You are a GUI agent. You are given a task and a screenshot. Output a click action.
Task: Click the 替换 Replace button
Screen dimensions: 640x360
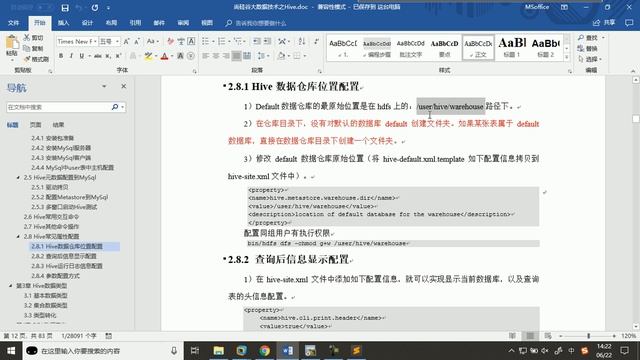(x=588, y=49)
